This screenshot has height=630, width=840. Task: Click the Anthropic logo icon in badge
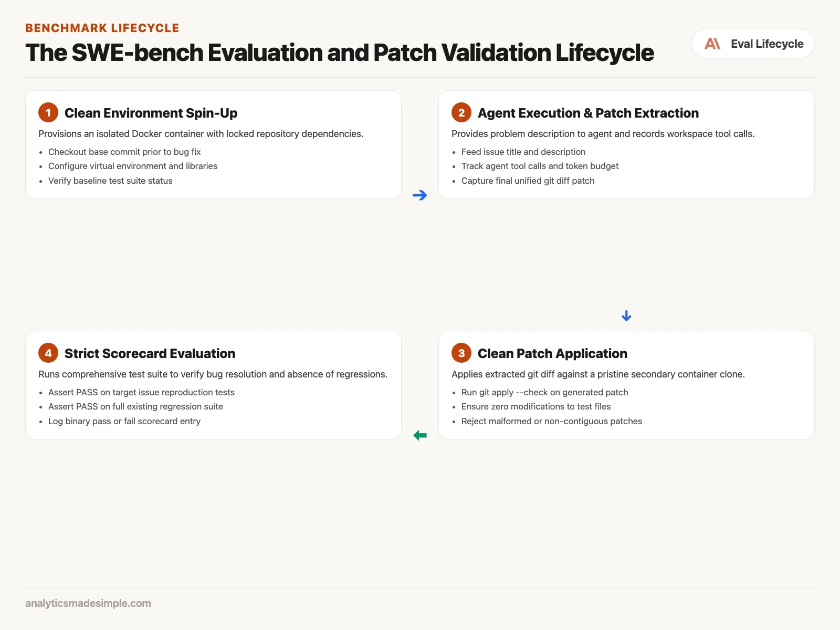(712, 44)
